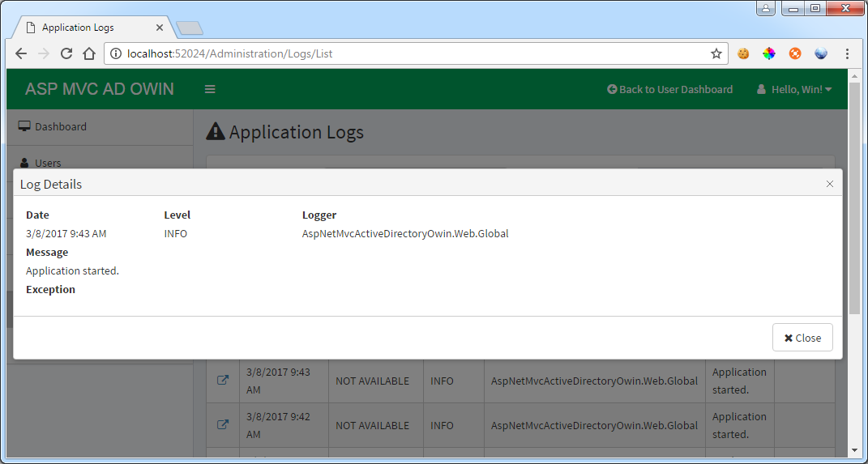Open the color wheel extension icon
The width and height of the screenshot is (868, 464).
(769, 53)
